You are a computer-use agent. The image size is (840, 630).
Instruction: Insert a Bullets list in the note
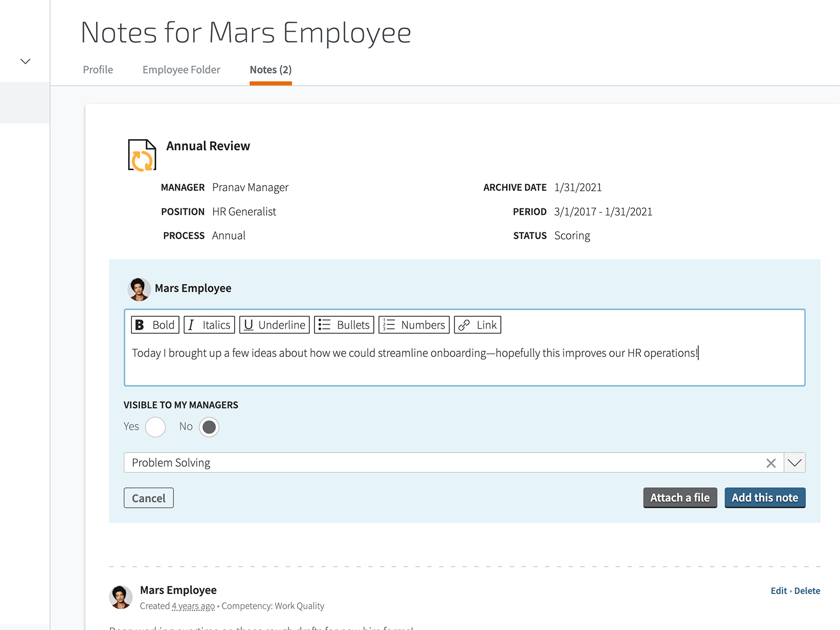pos(344,325)
